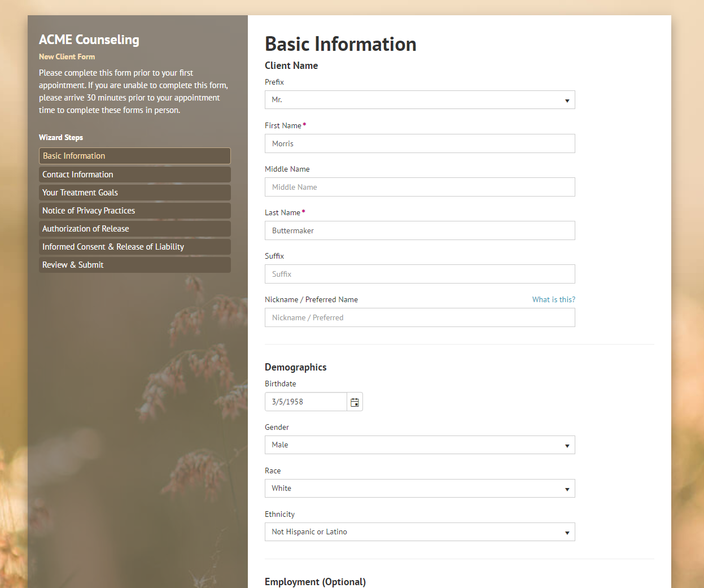Open the Race dropdown showing White
Image resolution: width=704 pixels, height=588 pixels.
coord(419,489)
